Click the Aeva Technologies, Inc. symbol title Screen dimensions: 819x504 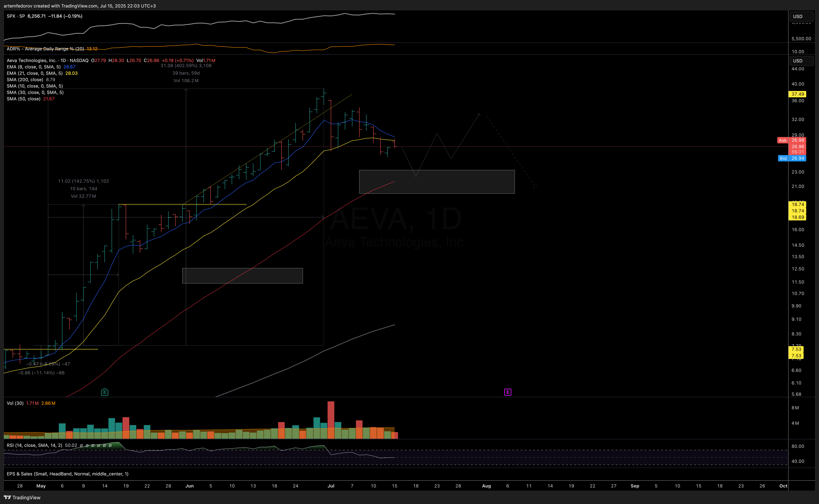coord(32,60)
